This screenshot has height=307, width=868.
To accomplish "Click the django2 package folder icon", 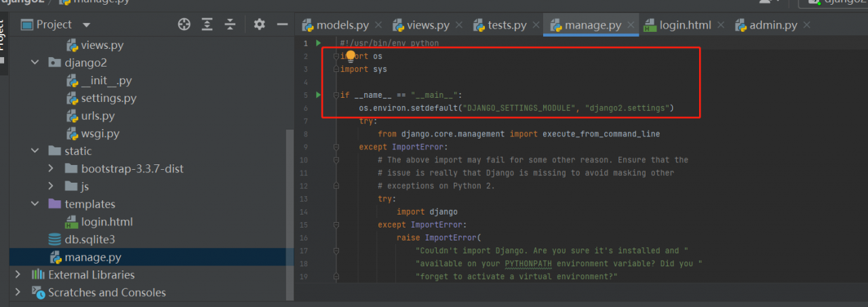I will [x=54, y=62].
